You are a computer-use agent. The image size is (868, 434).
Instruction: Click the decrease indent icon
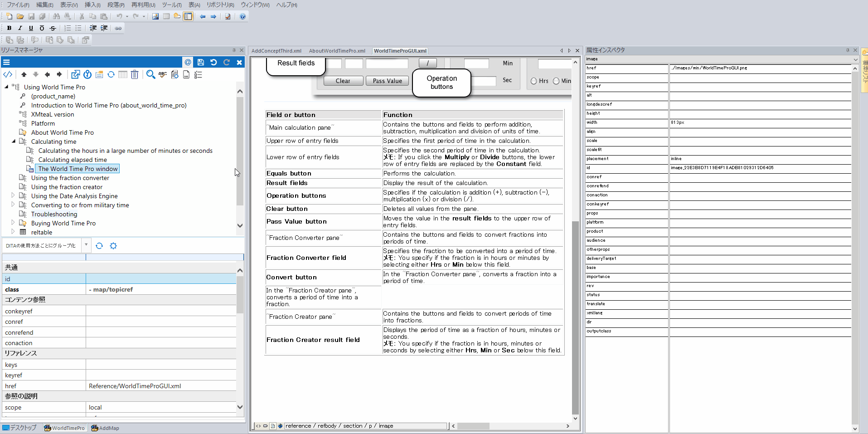point(93,28)
